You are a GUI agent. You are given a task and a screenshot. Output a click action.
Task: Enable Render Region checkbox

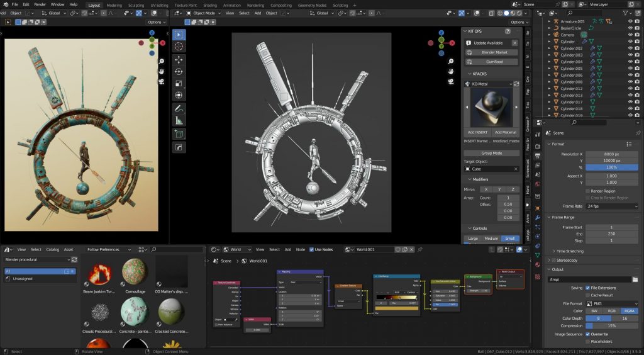click(x=588, y=191)
